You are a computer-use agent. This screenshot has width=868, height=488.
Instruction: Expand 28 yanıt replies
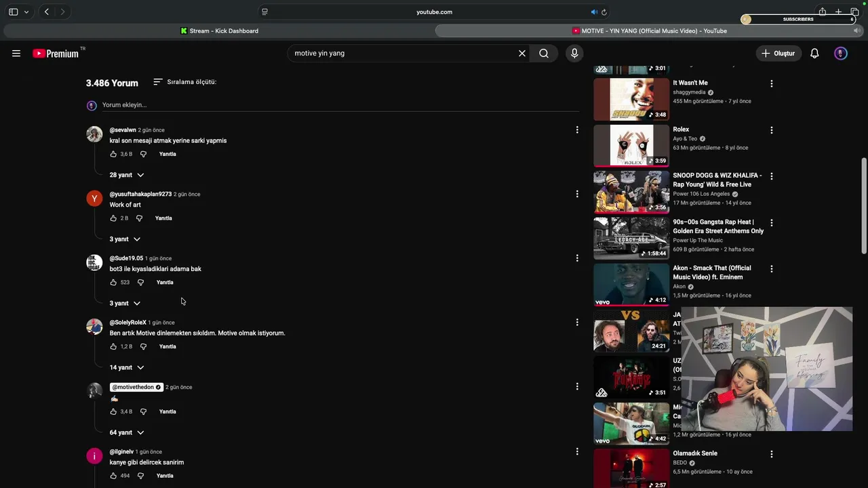coord(127,175)
